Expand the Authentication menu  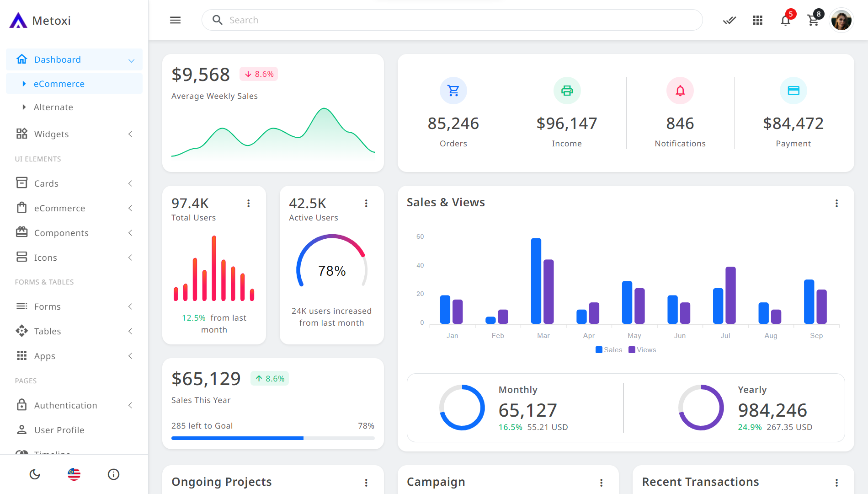pos(130,405)
